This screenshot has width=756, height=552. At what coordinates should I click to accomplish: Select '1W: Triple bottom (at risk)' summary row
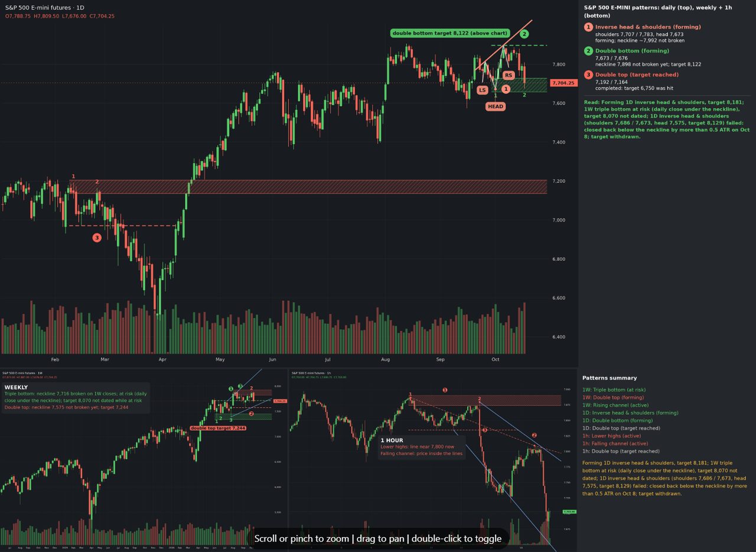614,390
